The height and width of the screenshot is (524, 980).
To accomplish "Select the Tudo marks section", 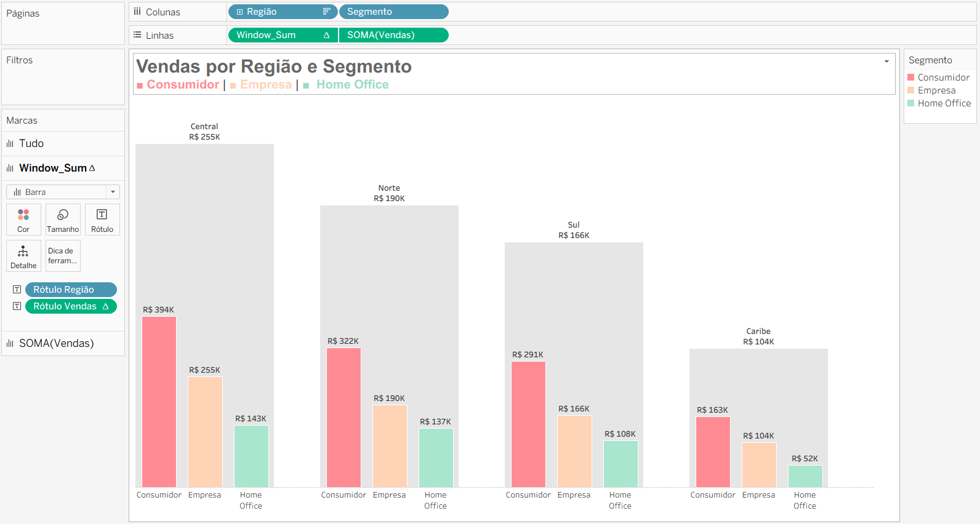I will 31,143.
